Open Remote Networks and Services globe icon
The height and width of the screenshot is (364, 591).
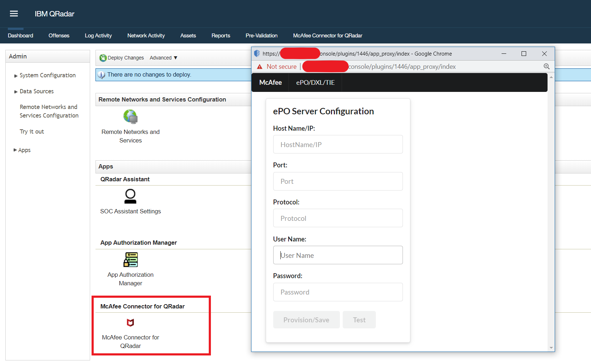(130, 117)
